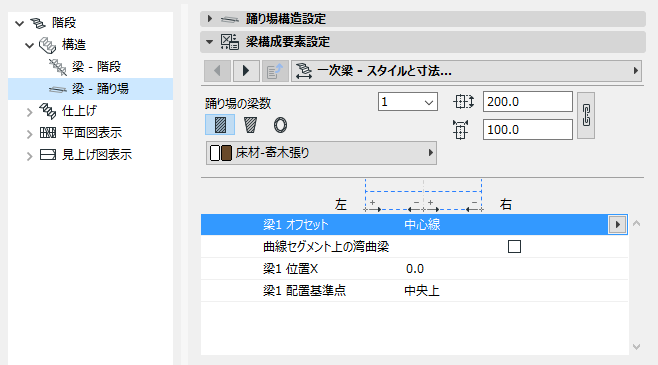The height and width of the screenshot is (365, 658).
Task: Select rectangular hatched beam profile
Action: click(220, 125)
